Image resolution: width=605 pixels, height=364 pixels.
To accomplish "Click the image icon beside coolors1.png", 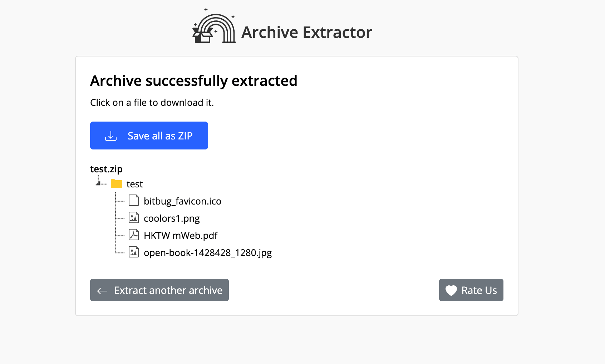I will point(133,218).
